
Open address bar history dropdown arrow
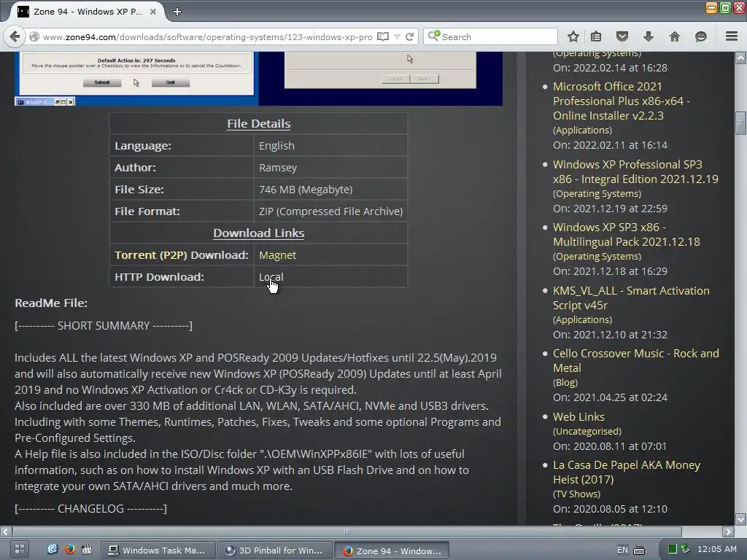pos(397,36)
